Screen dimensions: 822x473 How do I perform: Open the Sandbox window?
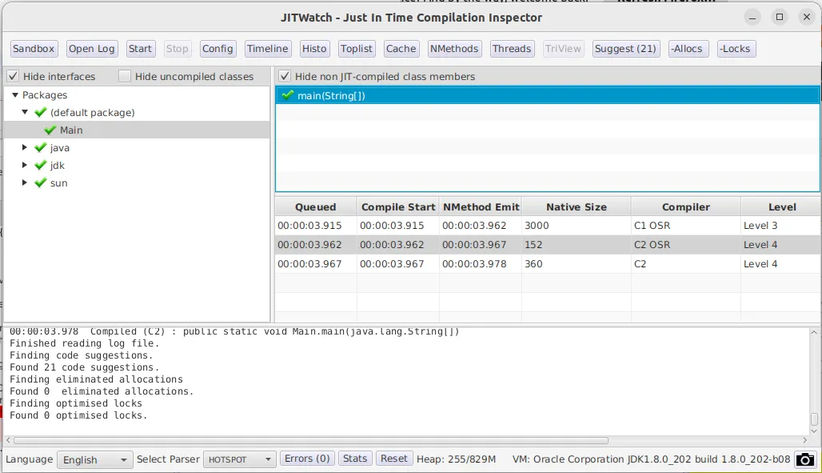(34, 49)
